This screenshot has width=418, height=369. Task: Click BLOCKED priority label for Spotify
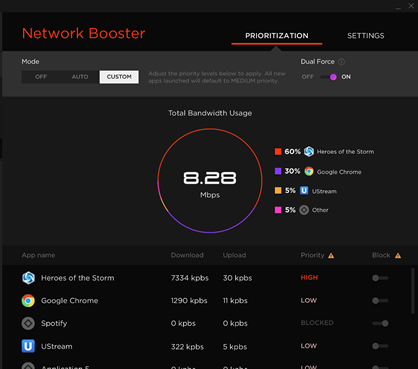pyautogui.click(x=317, y=323)
